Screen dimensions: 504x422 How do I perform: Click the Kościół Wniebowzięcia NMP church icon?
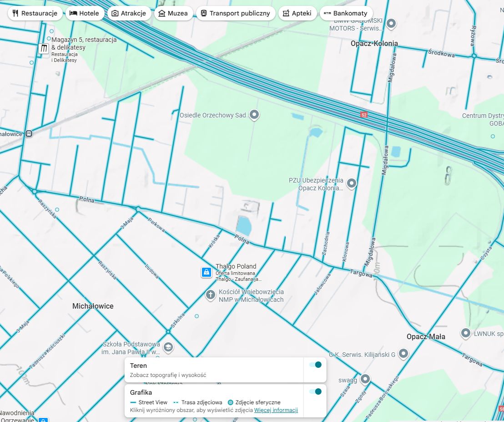point(210,295)
